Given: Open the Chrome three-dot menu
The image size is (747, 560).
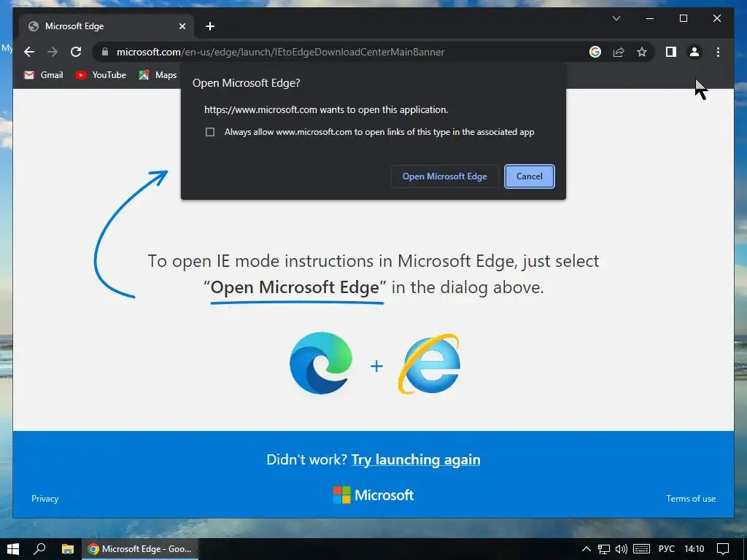Looking at the screenshot, I should coord(718,52).
